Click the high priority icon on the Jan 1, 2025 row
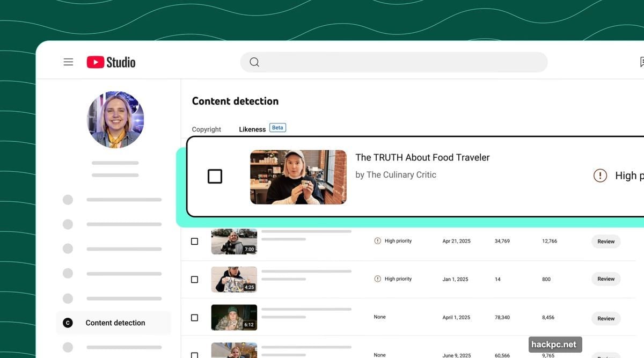Image resolution: width=644 pixels, height=358 pixels. point(377,279)
